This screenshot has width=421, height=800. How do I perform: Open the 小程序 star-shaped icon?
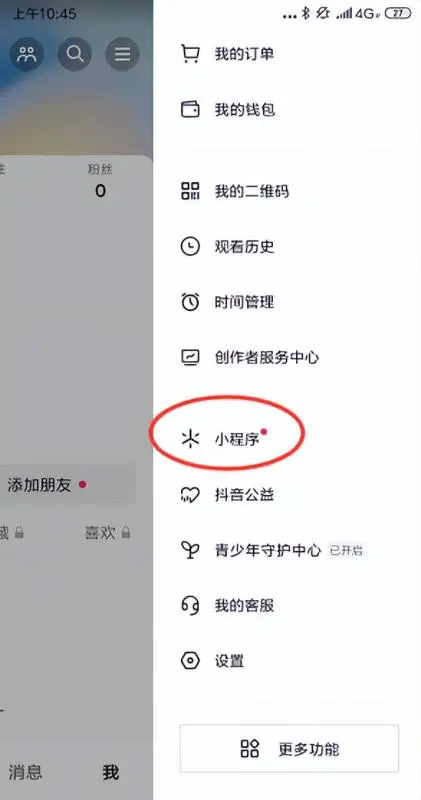[190, 439]
